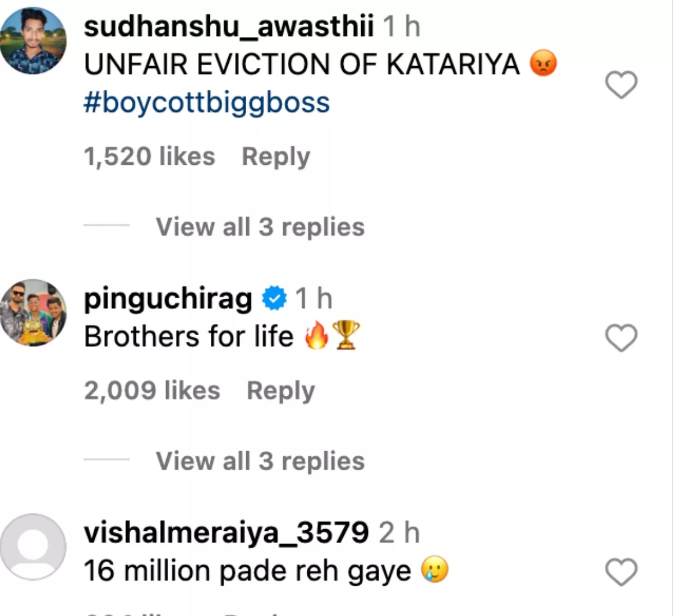This screenshot has height=616, width=673.
Task: View the 1,520 likes list
Action: 149,156
